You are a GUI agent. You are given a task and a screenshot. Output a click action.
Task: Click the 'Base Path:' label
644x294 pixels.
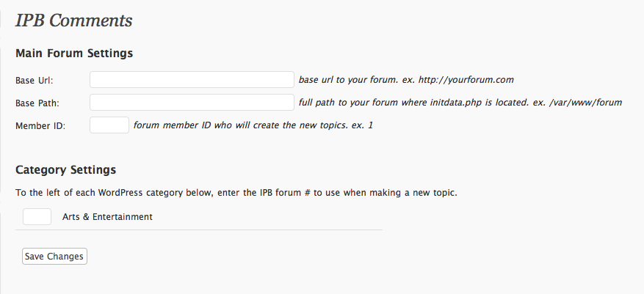pos(37,103)
